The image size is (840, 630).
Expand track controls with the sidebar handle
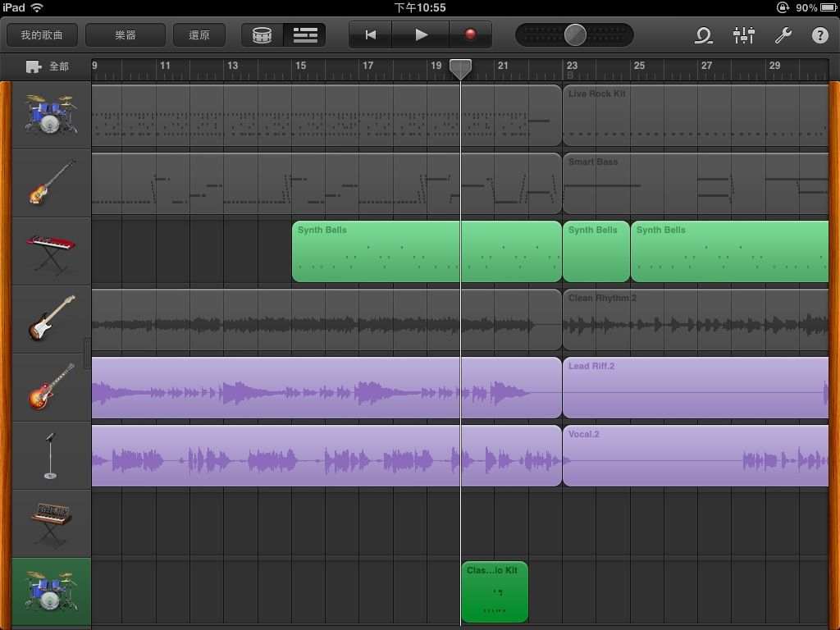point(87,354)
